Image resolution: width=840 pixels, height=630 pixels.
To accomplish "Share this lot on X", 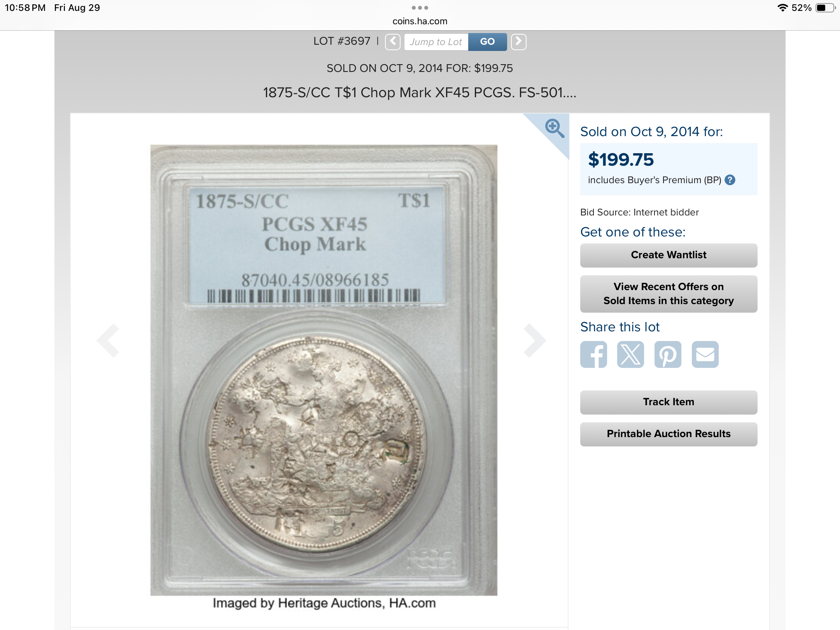I will pos(630,354).
